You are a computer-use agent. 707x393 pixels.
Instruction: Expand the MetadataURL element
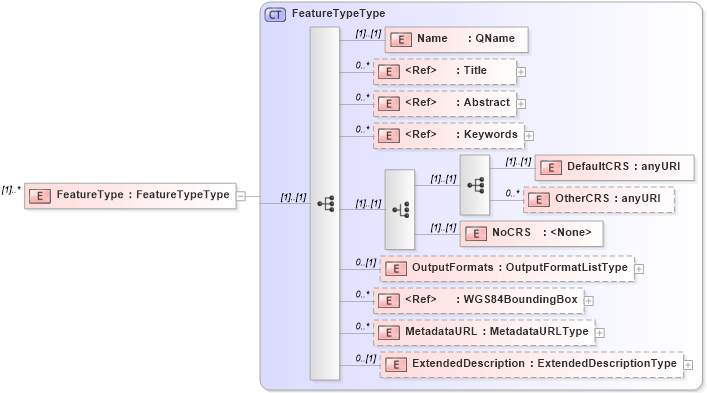click(x=599, y=333)
